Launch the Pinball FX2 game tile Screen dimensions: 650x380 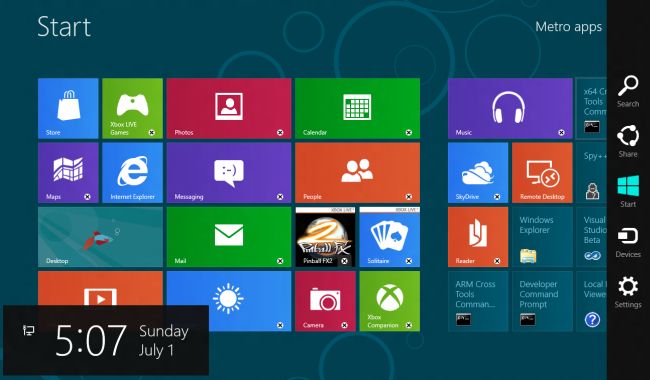click(x=325, y=237)
